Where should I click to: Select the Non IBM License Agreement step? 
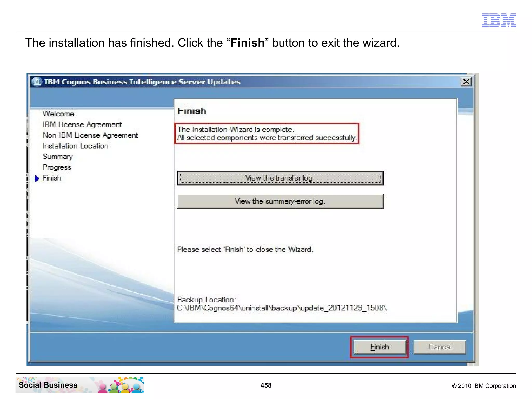[x=90, y=135]
